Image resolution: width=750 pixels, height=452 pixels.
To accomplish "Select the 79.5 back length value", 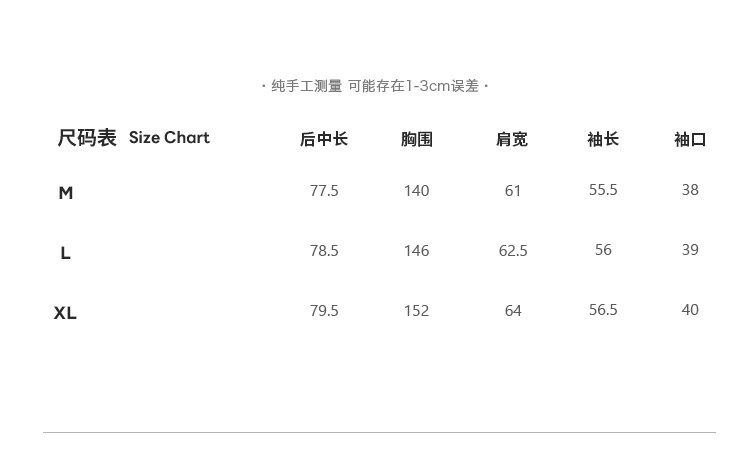I will pyautogui.click(x=324, y=311).
